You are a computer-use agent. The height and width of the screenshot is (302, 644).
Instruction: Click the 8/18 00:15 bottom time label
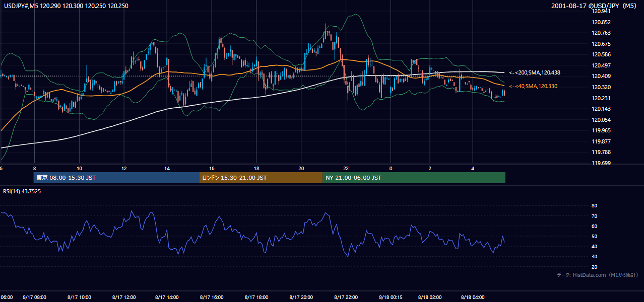coord(390,297)
